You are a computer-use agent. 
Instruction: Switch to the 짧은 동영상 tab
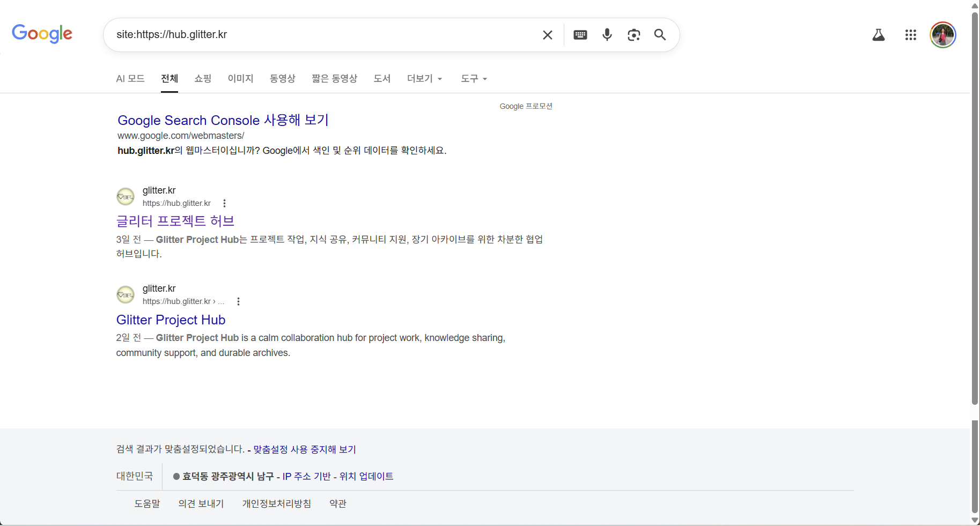(335, 78)
